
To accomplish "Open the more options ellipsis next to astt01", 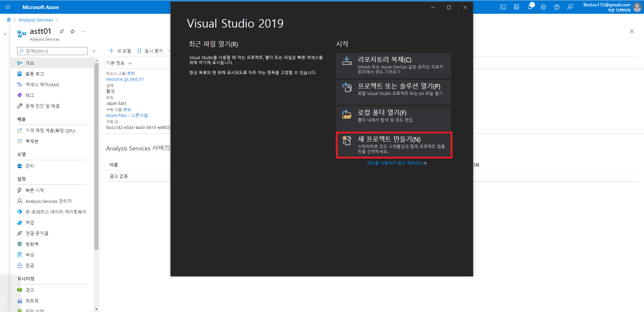I will 83,31.
